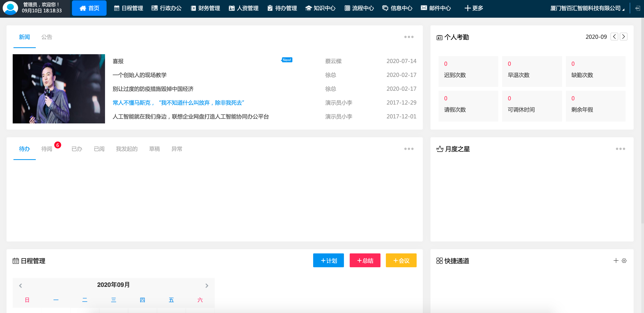Open the 邮件中心 menu
The width and height of the screenshot is (644, 313).
point(436,8)
